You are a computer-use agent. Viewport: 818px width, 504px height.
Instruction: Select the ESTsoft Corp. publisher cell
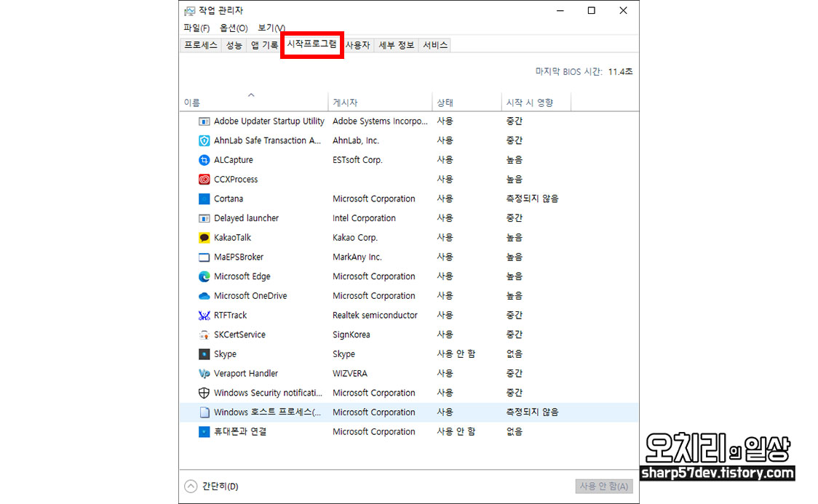357,160
